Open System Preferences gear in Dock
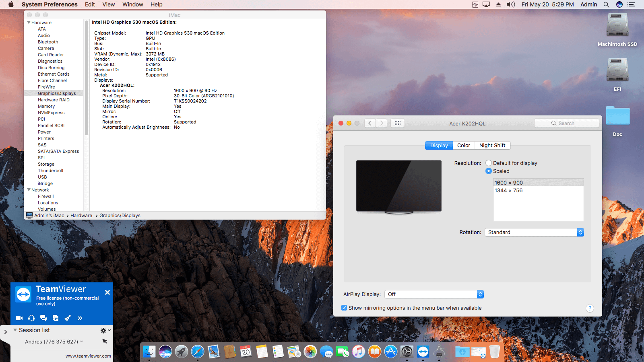 coord(407,352)
